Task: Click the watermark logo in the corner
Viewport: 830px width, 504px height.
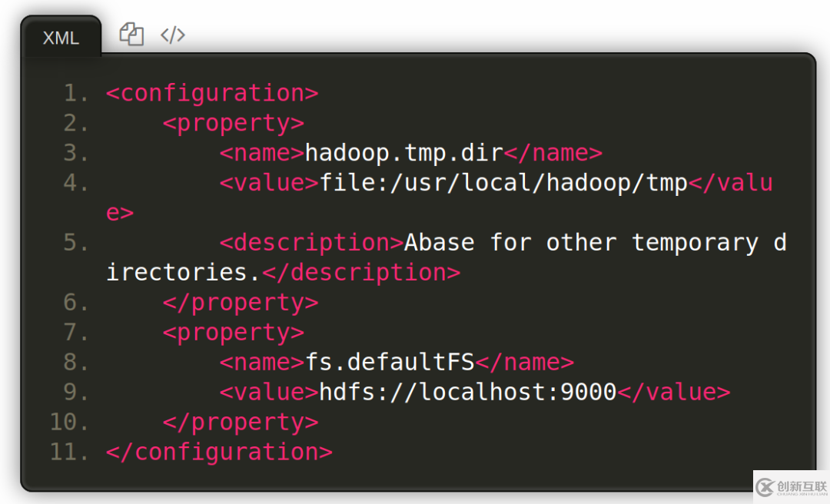Action: (791, 487)
